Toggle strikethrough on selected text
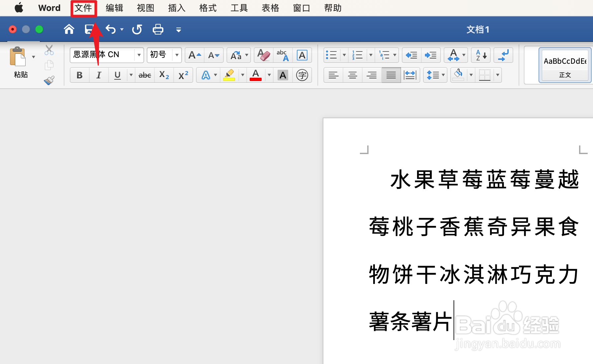 point(144,75)
